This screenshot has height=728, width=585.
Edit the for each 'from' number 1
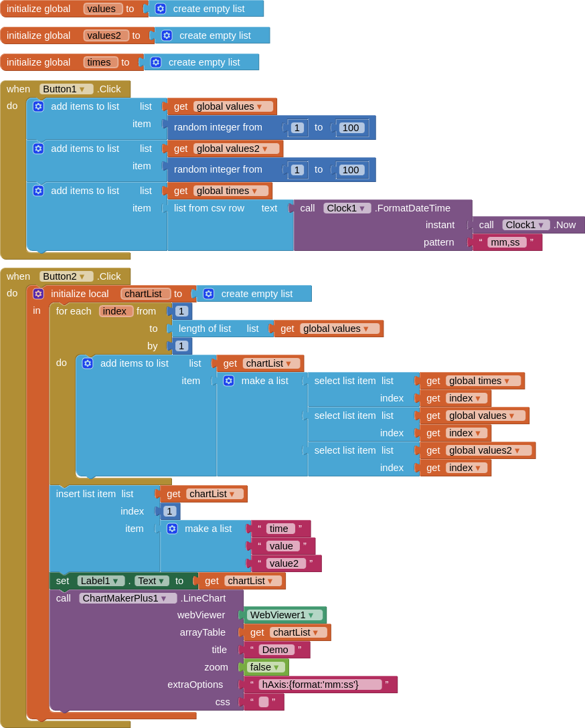click(x=181, y=311)
